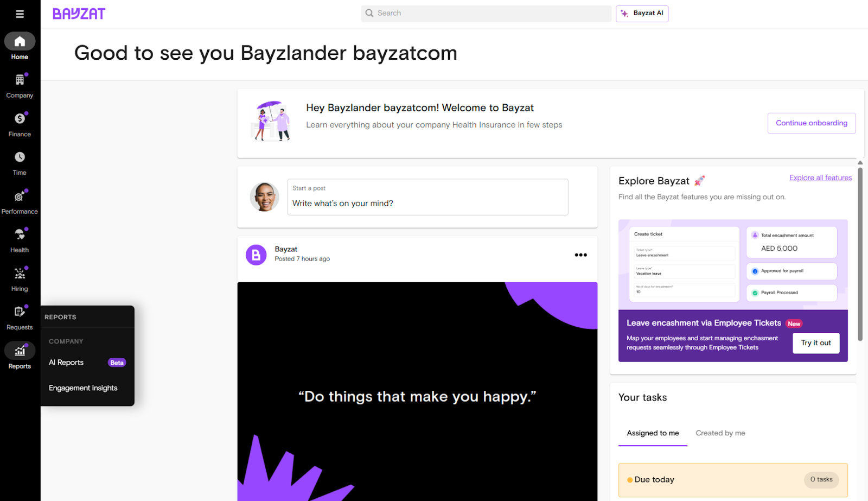Click the Explore Bayzat rocket icon
868x501 pixels.
click(700, 180)
